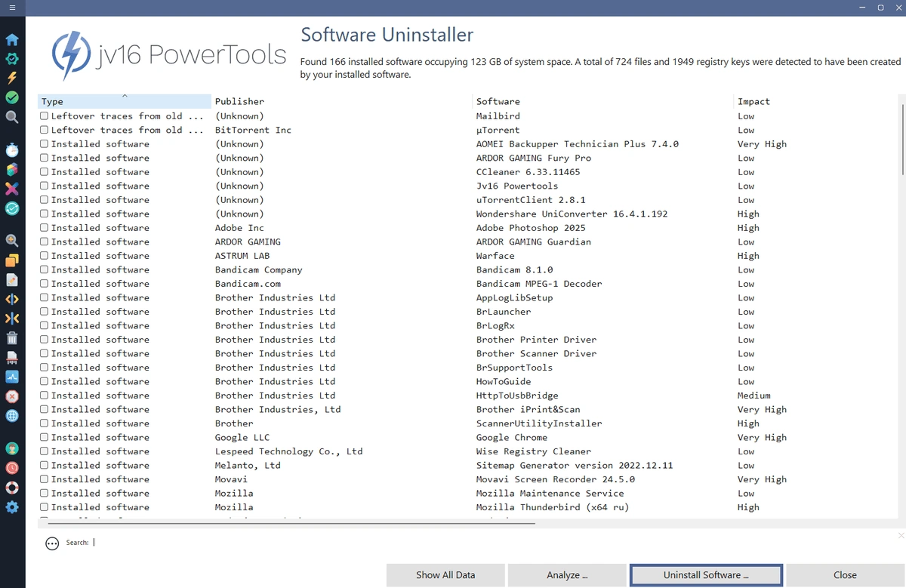Open the green circle checkmark tool
The image size is (906, 588).
[x=12, y=97]
